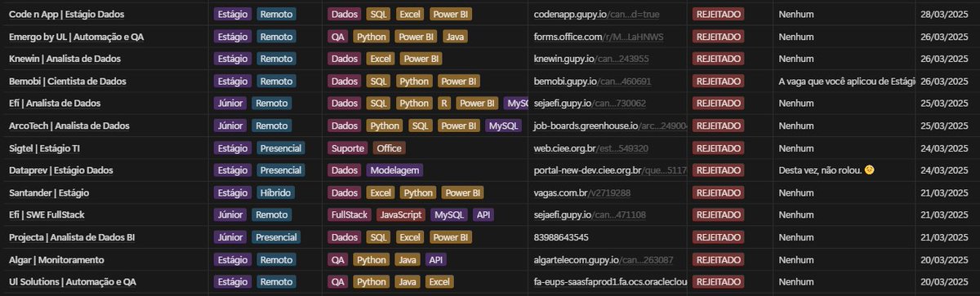The height and width of the screenshot is (296, 980).
Task: Select the Júnior tag in the Projecta row
Action: click(229, 237)
